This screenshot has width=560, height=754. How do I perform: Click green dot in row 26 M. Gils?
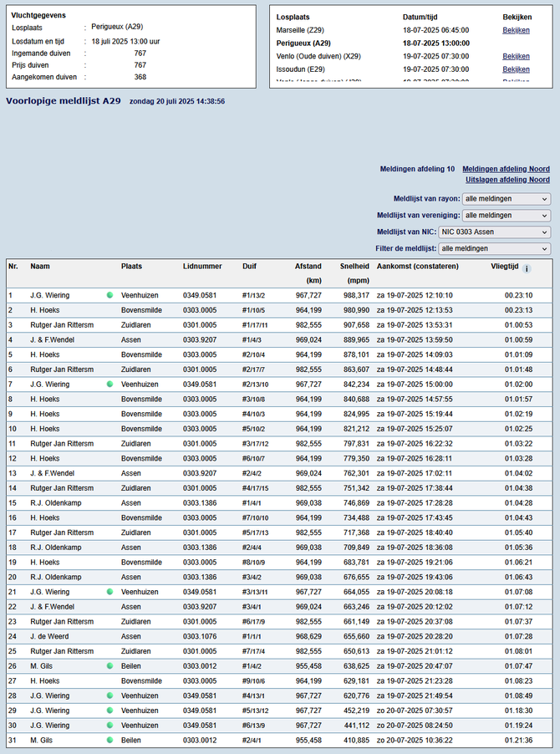(x=109, y=666)
